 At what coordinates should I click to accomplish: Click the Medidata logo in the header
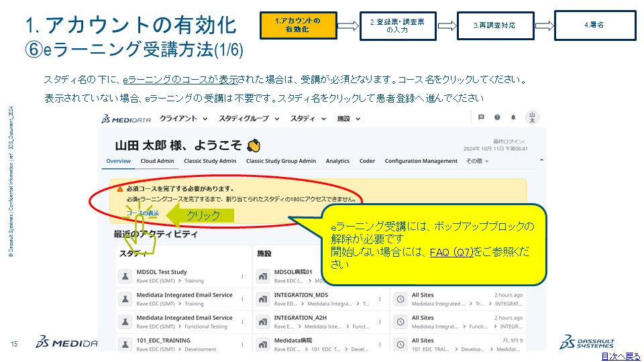[126, 119]
